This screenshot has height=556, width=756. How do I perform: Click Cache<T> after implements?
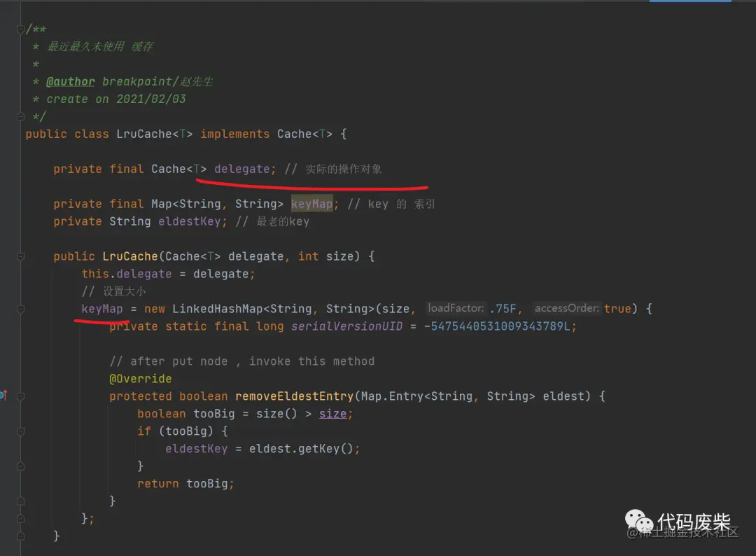tap(304, 134)
